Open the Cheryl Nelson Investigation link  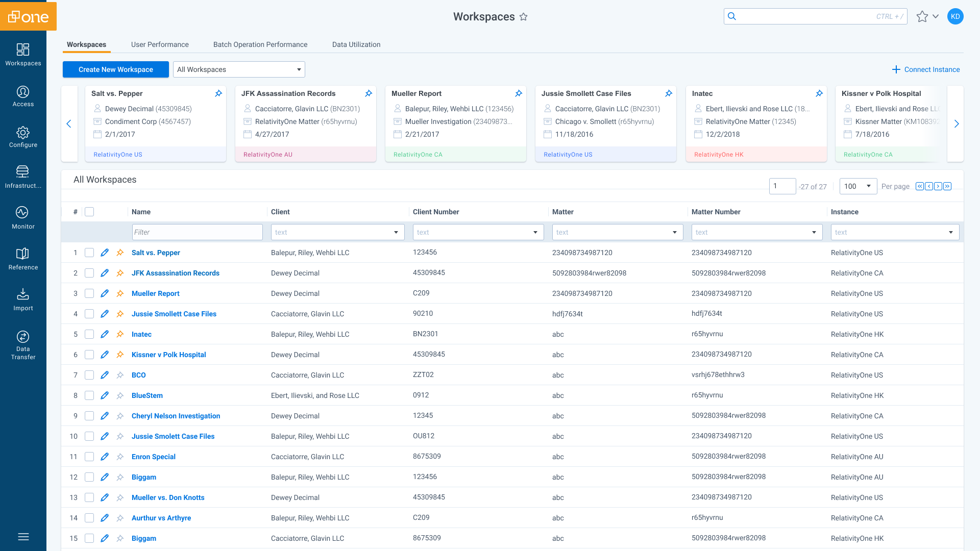coord(176,416)
